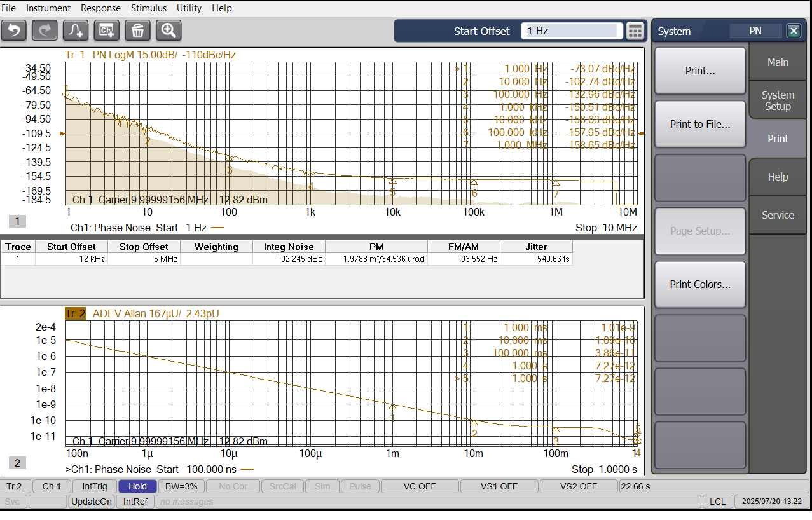Click the Print... softkey button
The height and width of the screenshot is (520, 812).
click(700, 71)
